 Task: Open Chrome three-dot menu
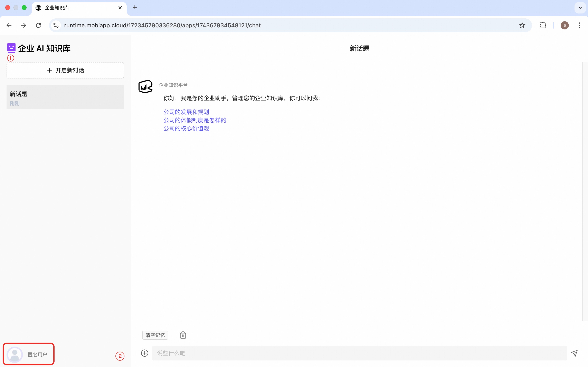(579, 25)
